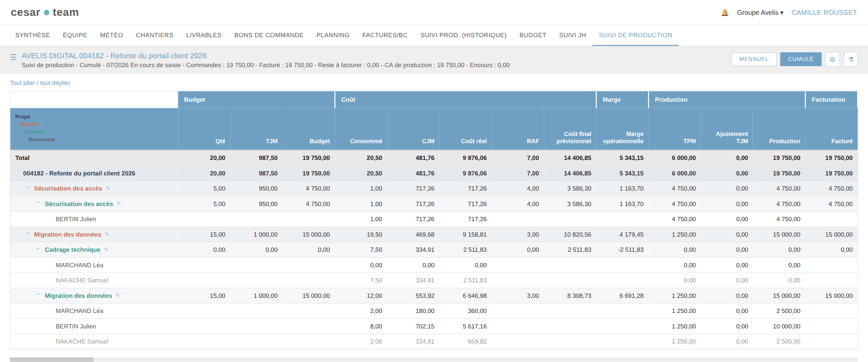Open the Planning tab
The width and height of the screenshot is (868, 362).
click(x=333, y=35)
